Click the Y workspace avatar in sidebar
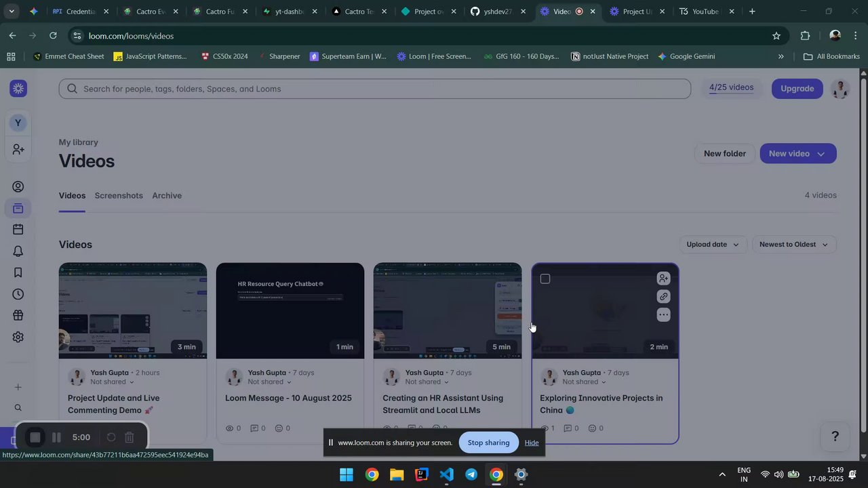The image size is (868, 488). tap(18, 123)
